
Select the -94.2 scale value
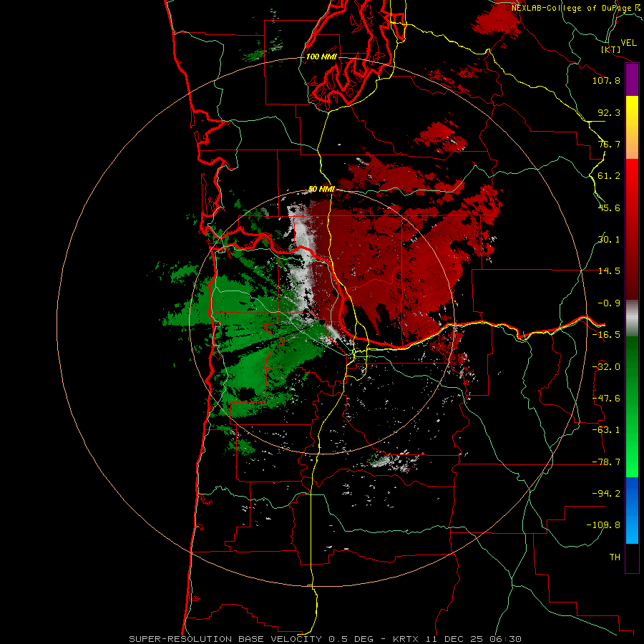tap(606, 494)
